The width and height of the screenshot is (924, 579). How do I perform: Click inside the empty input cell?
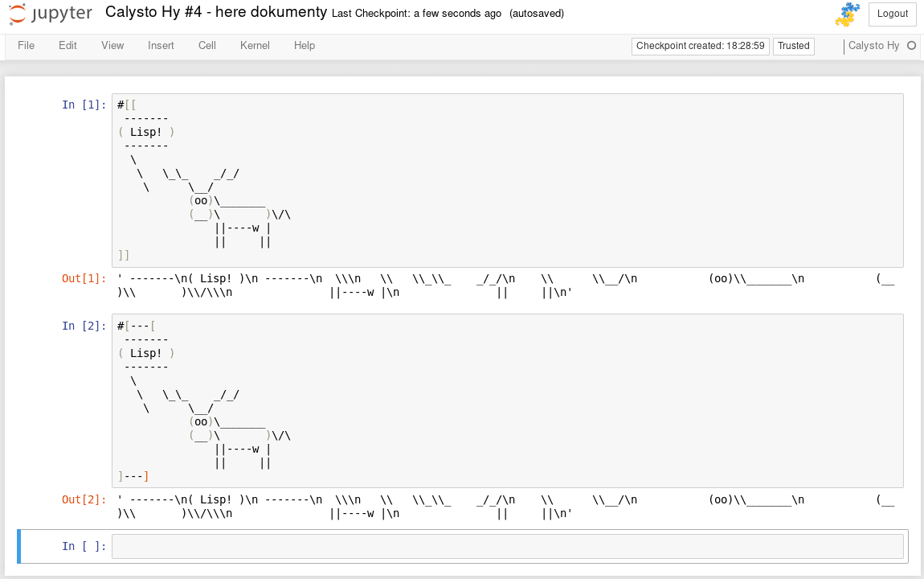(x=507, y=546)
